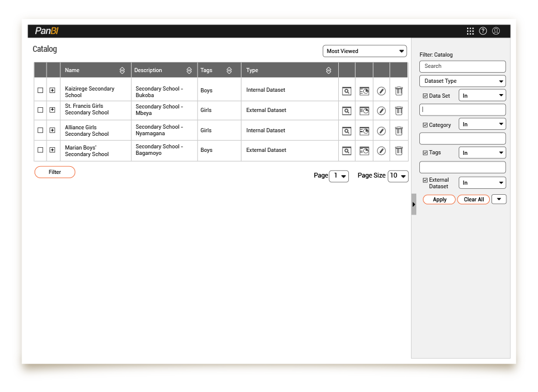Toggle the Tags filter checkbox
Image resolution: width=538 pixels, height=392 pixels.
tap(425, 153)
